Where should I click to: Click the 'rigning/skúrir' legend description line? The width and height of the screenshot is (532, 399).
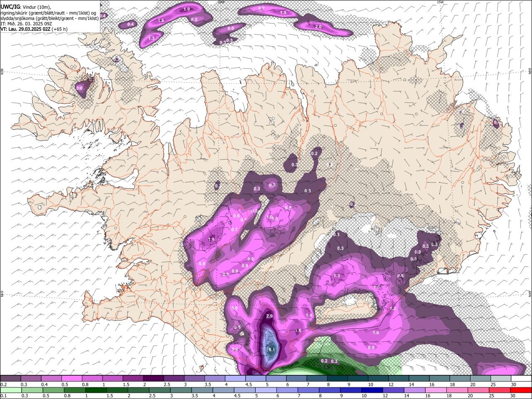48,12
